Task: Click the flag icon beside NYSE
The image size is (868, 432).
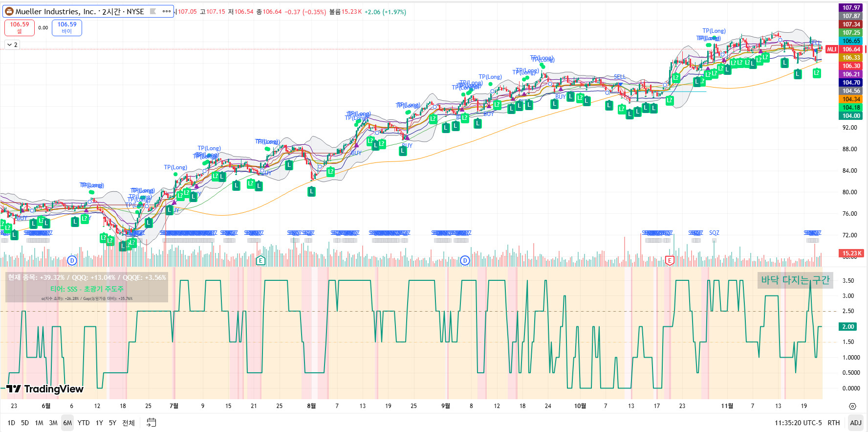Action: pos(153,11)
